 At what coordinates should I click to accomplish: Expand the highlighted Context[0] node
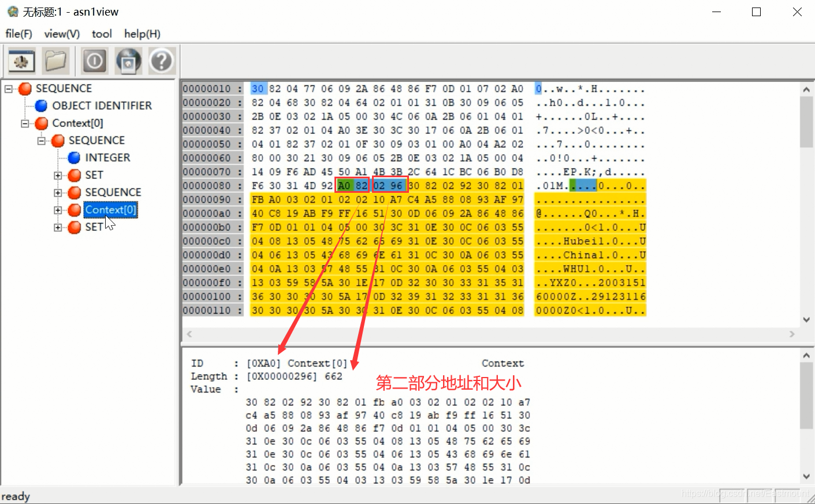point(58,210)
